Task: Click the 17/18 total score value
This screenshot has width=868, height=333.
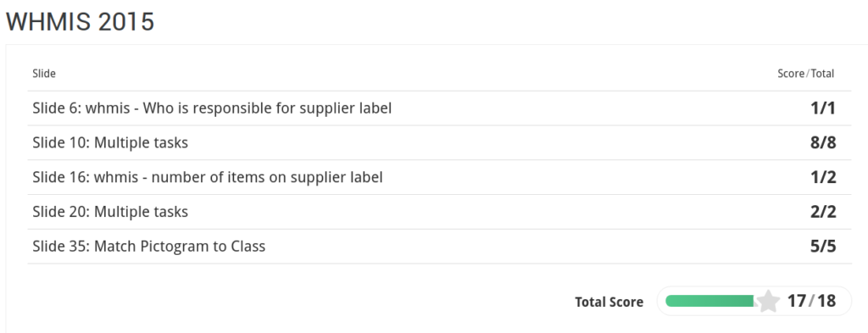Action: coord(811,301)
